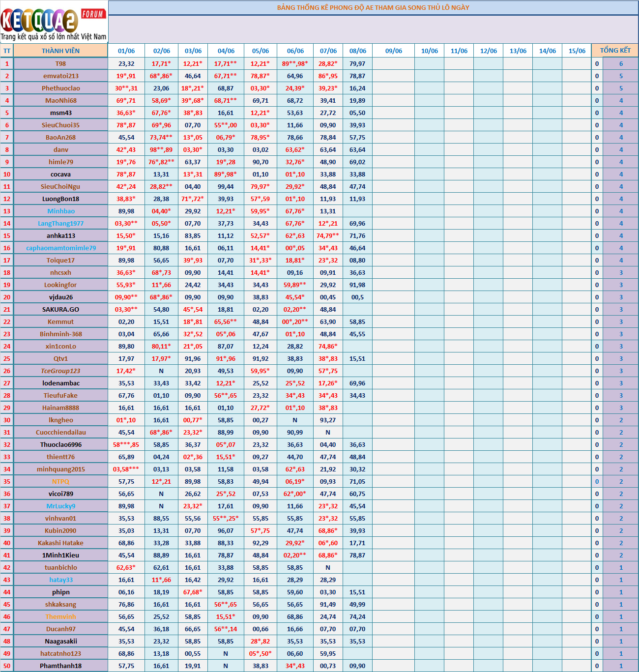Open the italic TceGroup123 member name
This screenshot has height=672, width=639.
[60, 371]
